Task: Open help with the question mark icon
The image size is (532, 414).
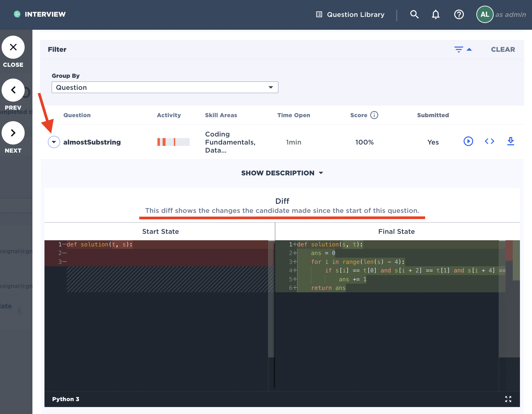Action: [459, 14]
